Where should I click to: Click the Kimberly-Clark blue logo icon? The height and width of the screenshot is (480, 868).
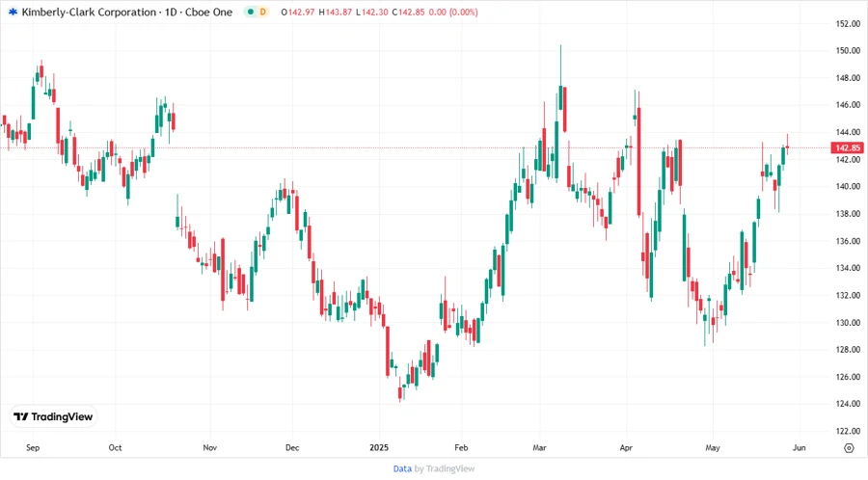[x=13, y=13]
